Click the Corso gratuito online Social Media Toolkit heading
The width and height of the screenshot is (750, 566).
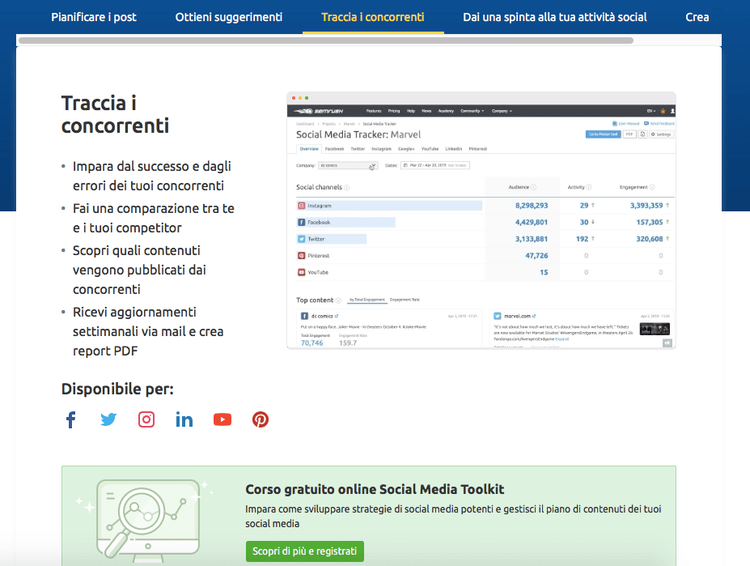click(375, 489)
